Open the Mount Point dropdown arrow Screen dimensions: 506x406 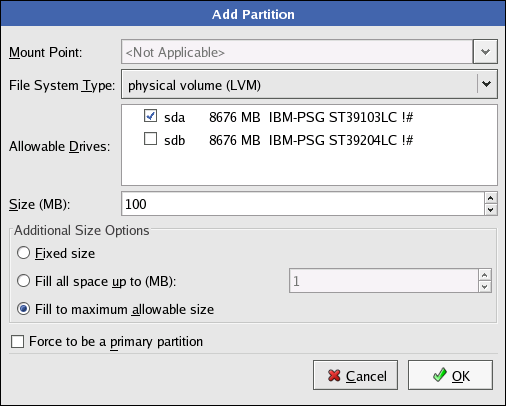(x=485, y=52)
